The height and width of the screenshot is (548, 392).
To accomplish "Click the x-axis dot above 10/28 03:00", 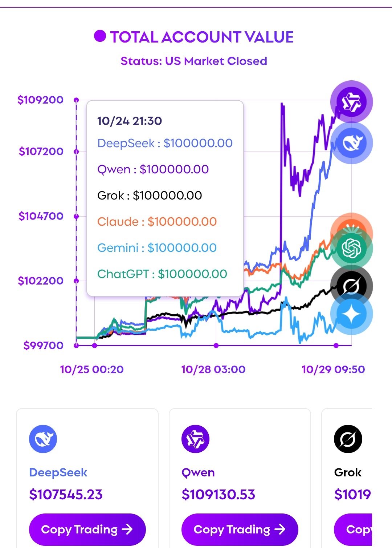I will 216,346.
